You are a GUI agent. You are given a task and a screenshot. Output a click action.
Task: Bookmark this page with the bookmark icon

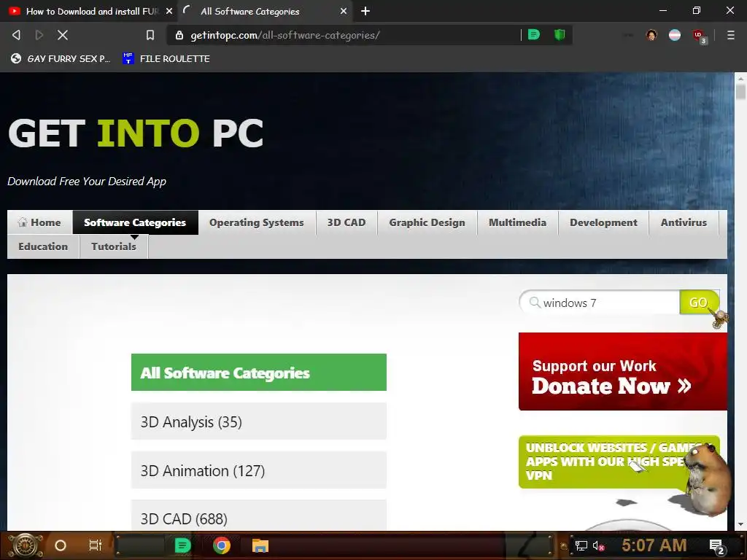pyautogui.click(x=150, y=35)
